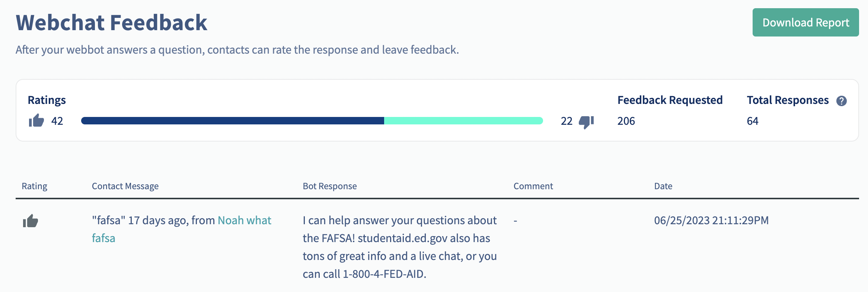The image size is (868, 292).
Task: Click the thumbs up rating in the fafsa row
Action: pyautogui.click(x=31, y=221)
